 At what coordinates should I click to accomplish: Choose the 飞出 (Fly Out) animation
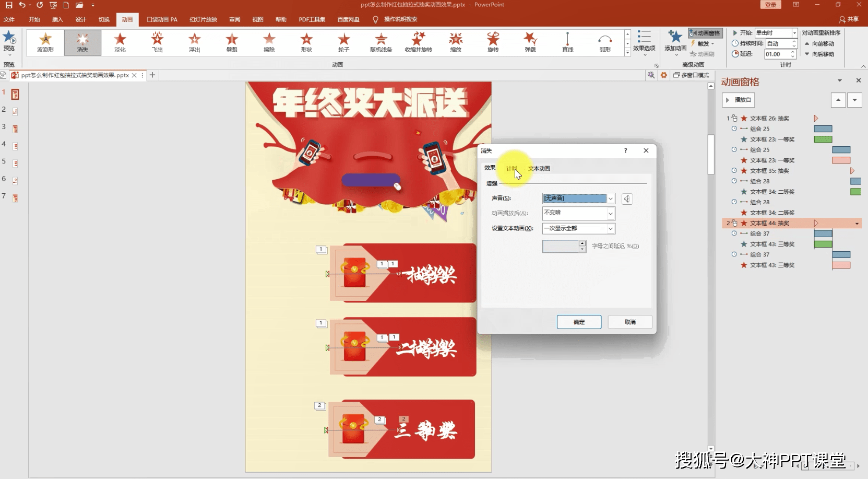(x=157, y=43)
